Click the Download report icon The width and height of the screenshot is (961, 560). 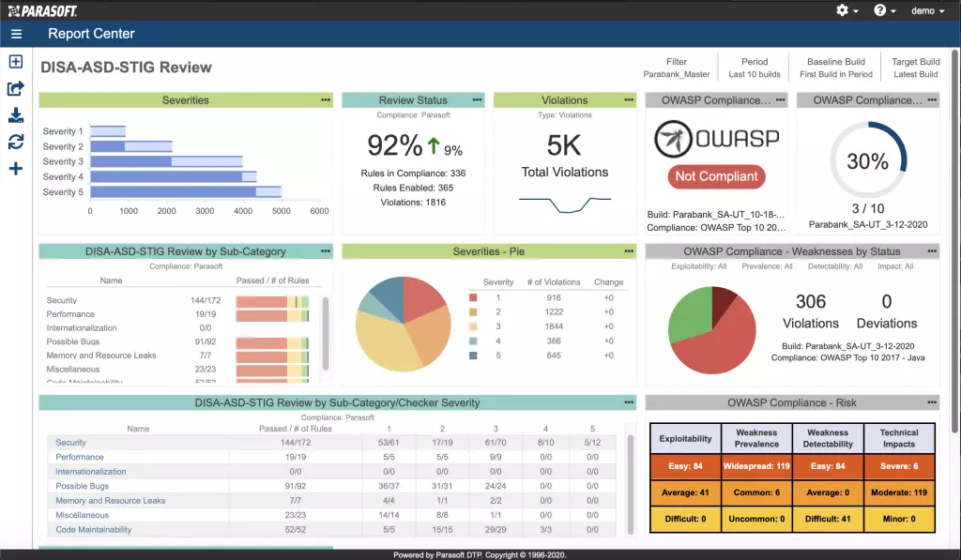[16, 115]
